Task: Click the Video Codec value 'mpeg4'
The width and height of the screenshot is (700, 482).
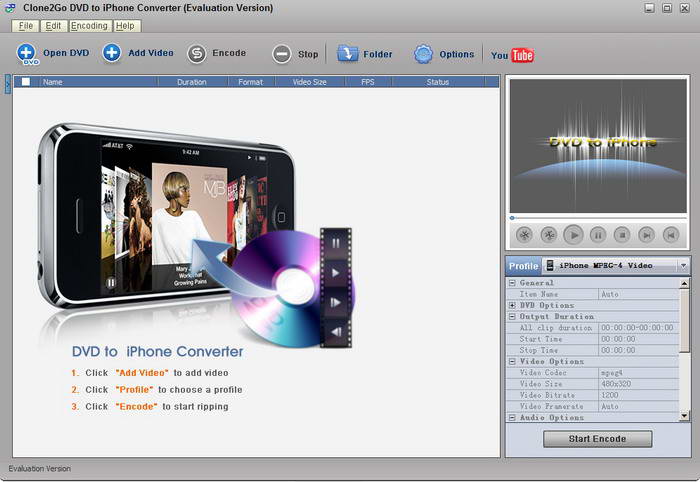Action: coord(638,373)
